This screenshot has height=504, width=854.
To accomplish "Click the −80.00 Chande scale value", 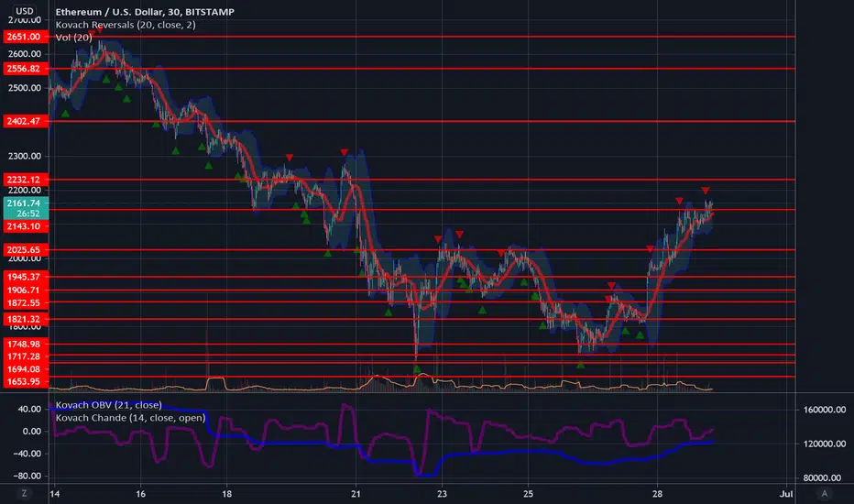I will 27,476.
